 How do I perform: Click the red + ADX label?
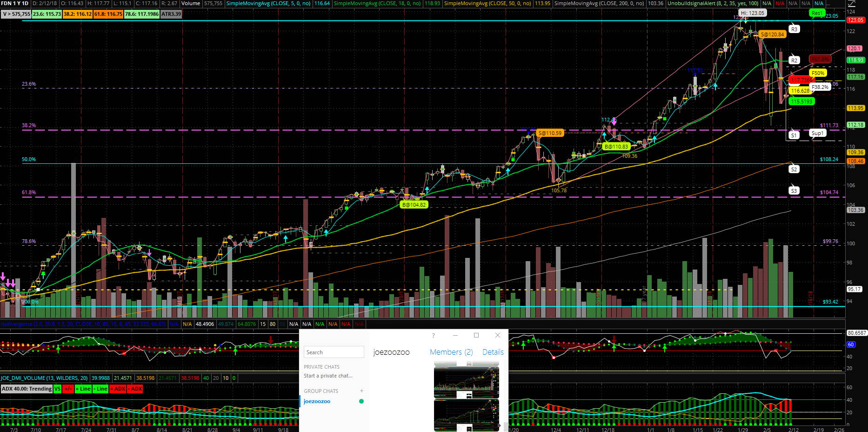tap(118, 389)
